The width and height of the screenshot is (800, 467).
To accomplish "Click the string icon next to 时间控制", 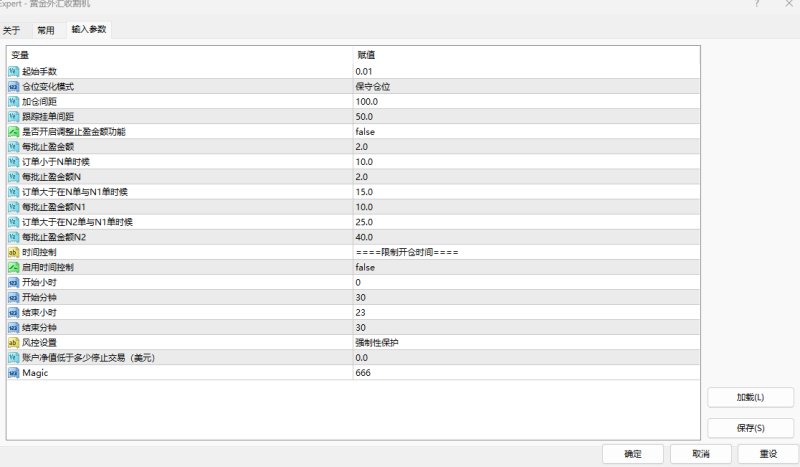I will [14, 252].
